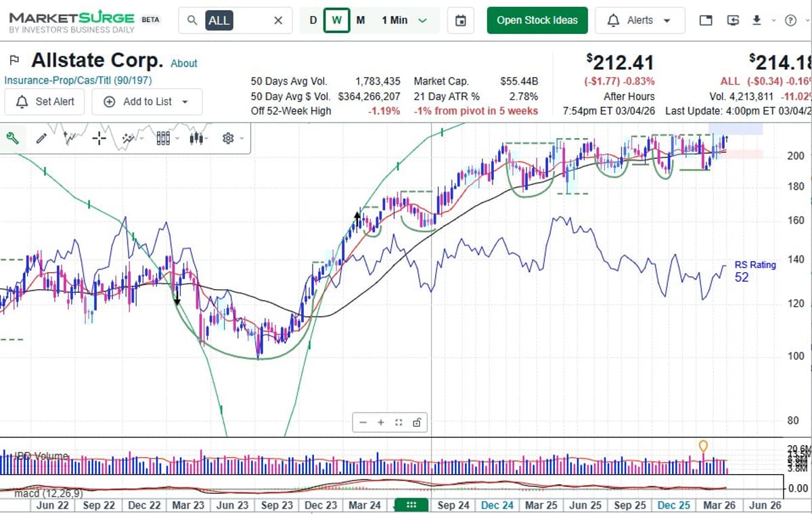Select the crosshair tool in the chart toolbar
Viewport: 812px width, 514px height.
pos(99,138)
